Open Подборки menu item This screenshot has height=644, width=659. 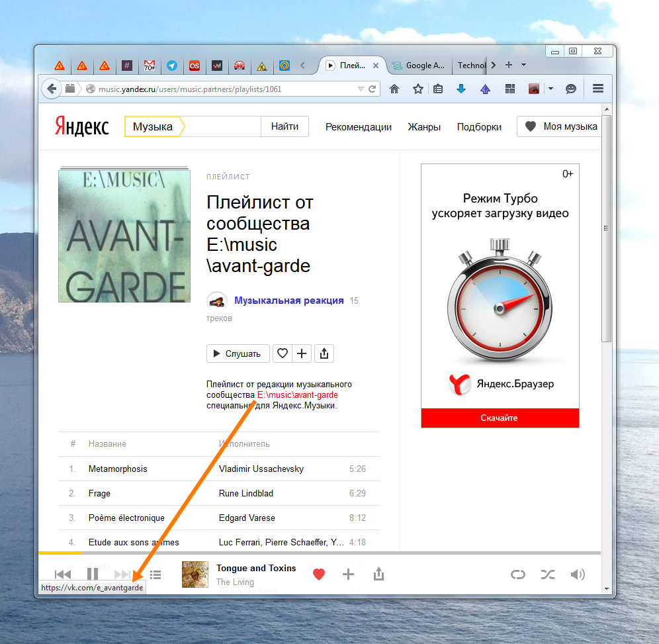click(x=479, y=127)
